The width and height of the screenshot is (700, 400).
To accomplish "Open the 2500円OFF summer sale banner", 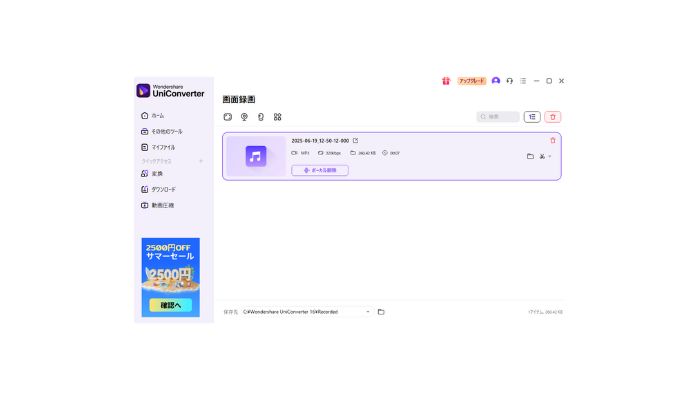I will (x=171, y=277).
